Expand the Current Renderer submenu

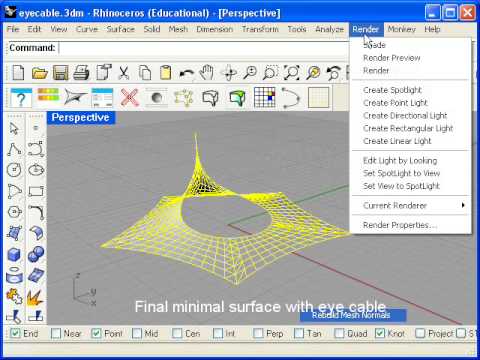411,205
